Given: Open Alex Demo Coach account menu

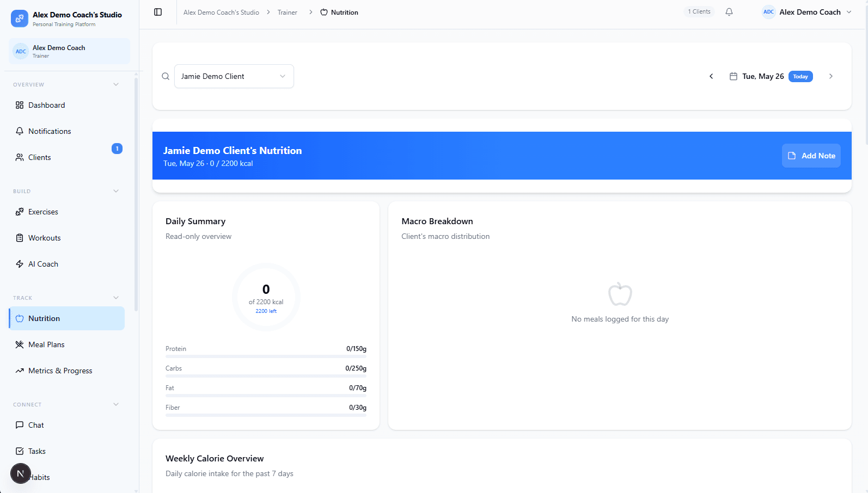Looking at the screenshot, I should tap(807, 12).
